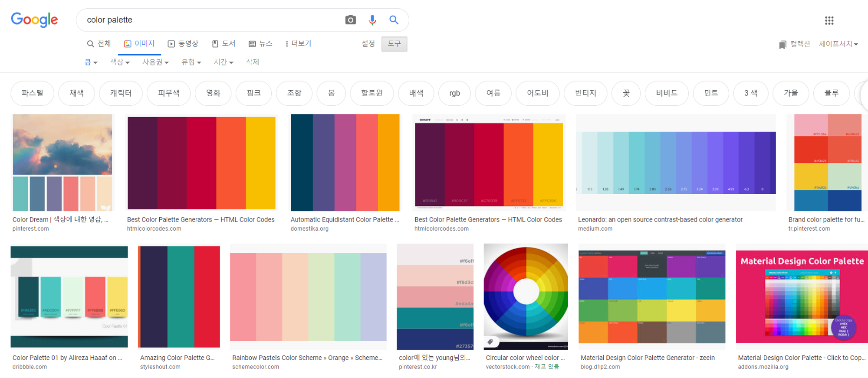Select the 꽃 suggestion chip

click(x=626, y=93)
